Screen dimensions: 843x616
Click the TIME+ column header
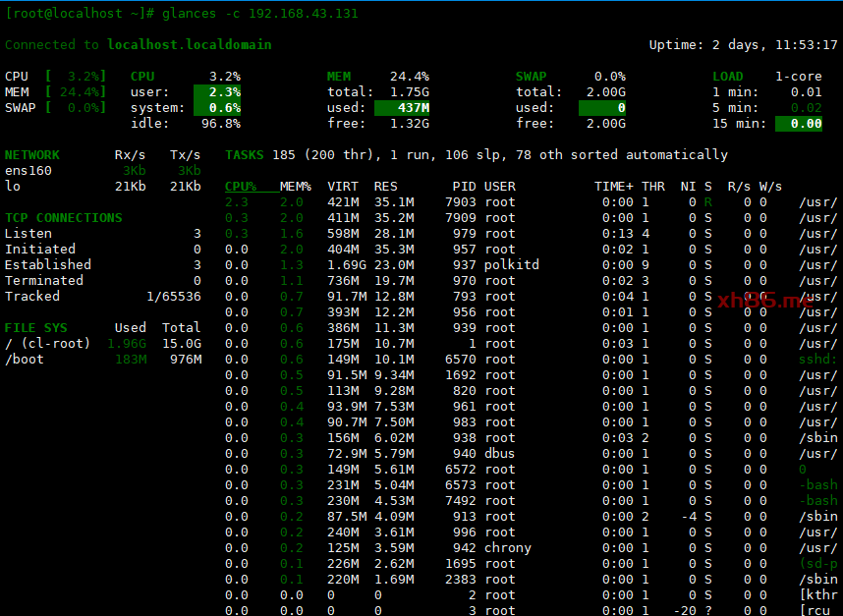click(x=613, y=186)
